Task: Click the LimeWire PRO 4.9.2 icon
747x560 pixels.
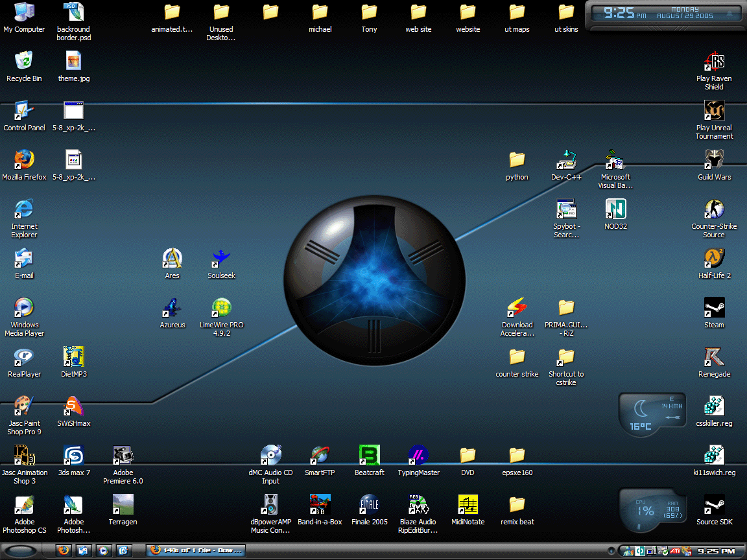Action: coord(221,307)
